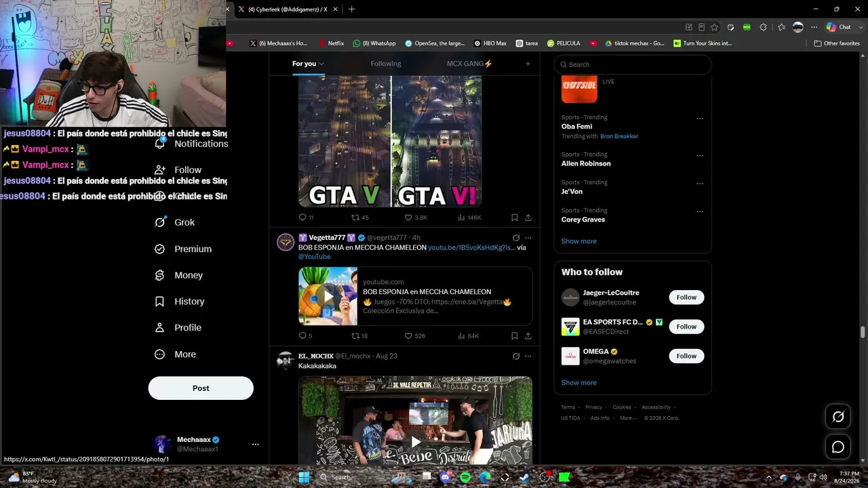Image resolution: width=868 pixels, height=488 pixels.
Task: Open more options for Je'Von trend
Action: click(x=700, y=184)
